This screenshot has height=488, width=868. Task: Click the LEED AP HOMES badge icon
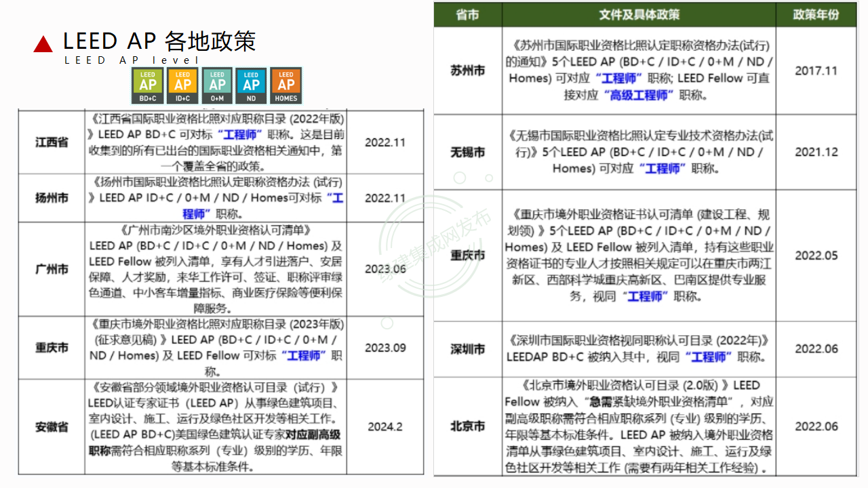(286, 85)
